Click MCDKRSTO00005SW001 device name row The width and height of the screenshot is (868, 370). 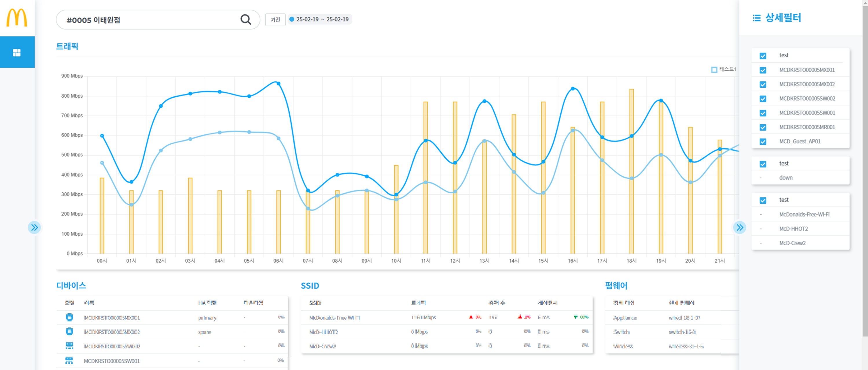click(111, 361)
